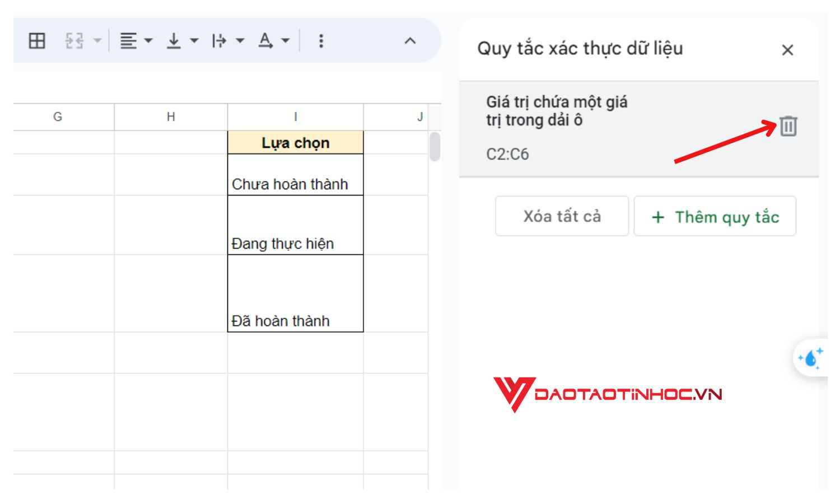
Task: Click the merge cells icon
Action: 73,40
